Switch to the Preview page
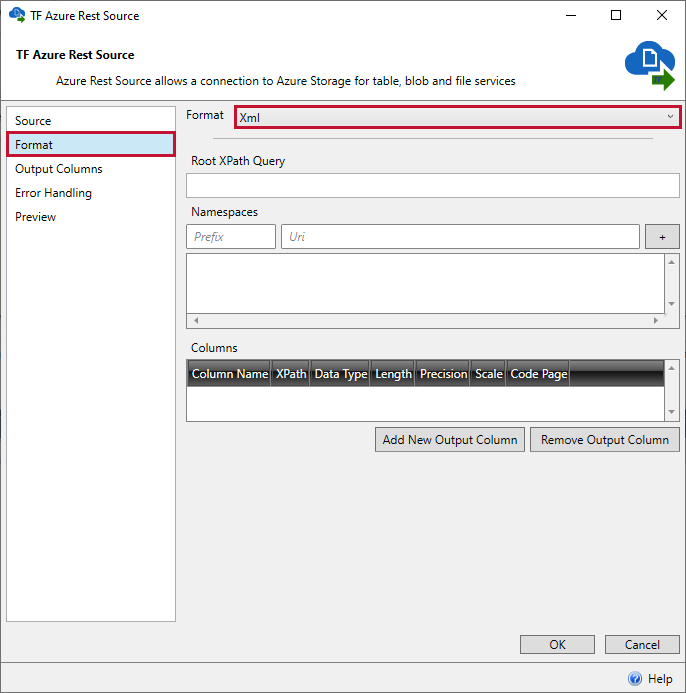This screenshot has height=693, width=686. coord(91,217)
